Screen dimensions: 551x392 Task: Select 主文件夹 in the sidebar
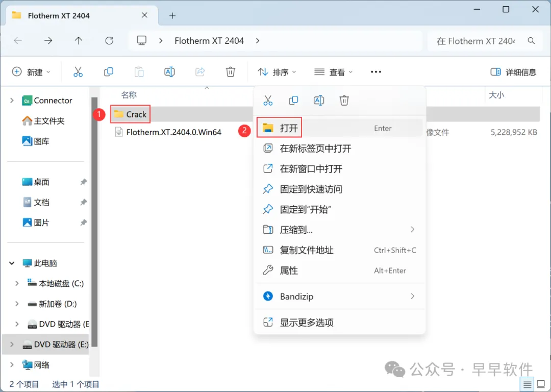[43, 121]
